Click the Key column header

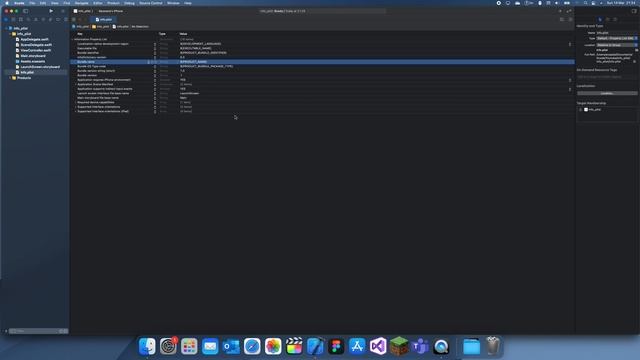click(x=80, y=34)
